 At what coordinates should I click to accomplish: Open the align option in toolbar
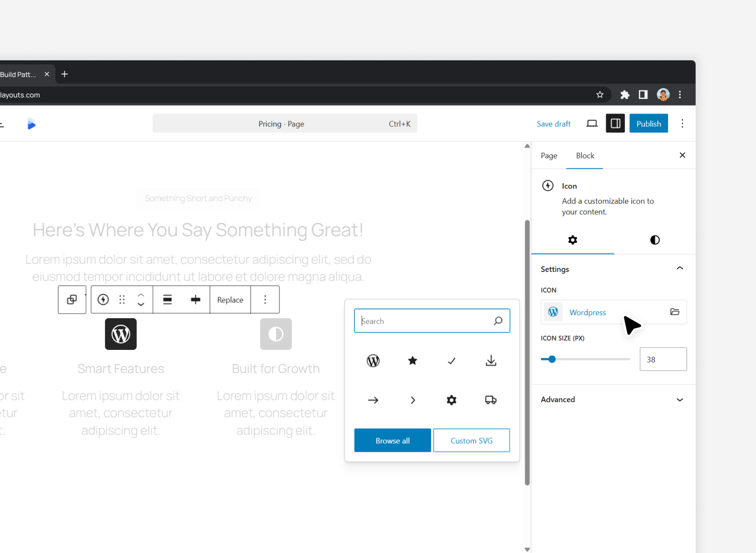167,300
